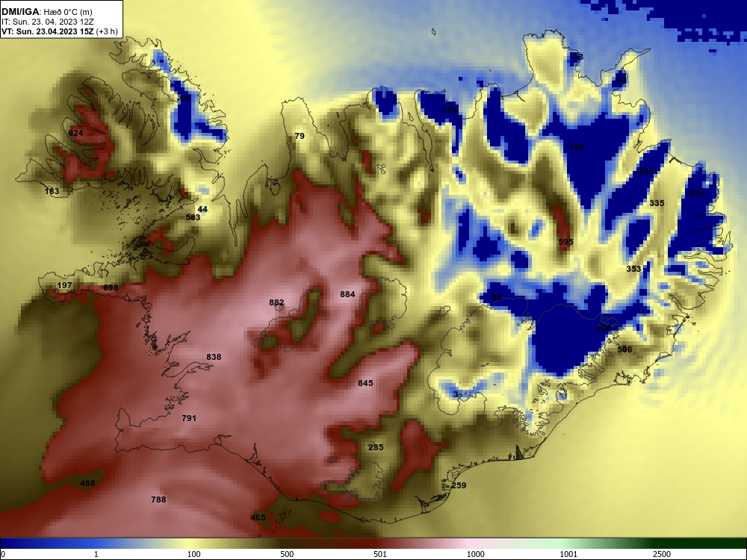Click the value 838 on the map

click(214, 357)
